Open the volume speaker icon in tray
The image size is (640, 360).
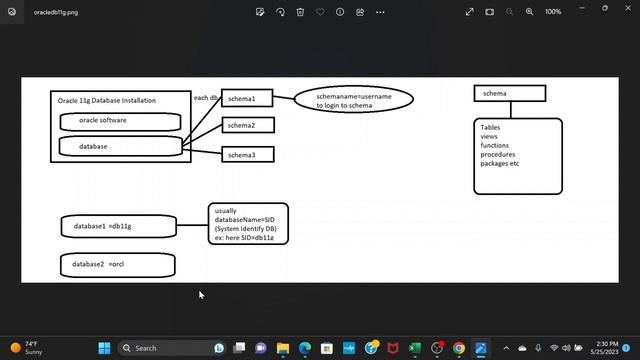(566, 348)
